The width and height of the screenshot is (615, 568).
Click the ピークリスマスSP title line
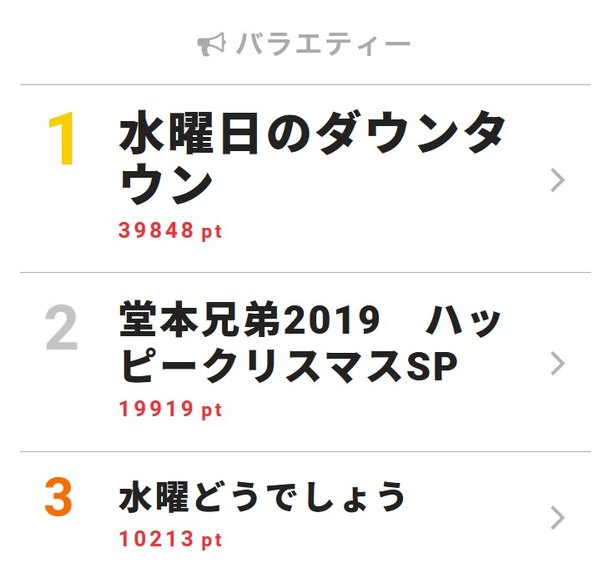288,367
